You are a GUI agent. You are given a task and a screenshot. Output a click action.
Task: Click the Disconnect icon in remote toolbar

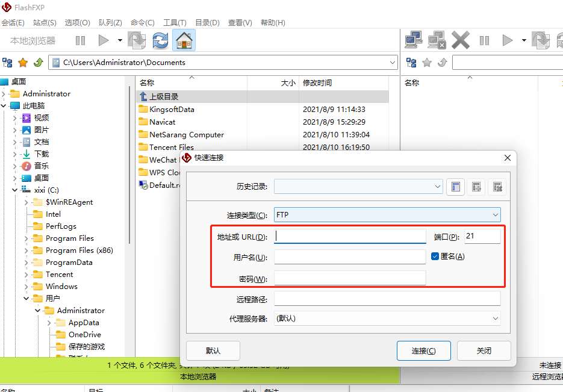(437, 40)
